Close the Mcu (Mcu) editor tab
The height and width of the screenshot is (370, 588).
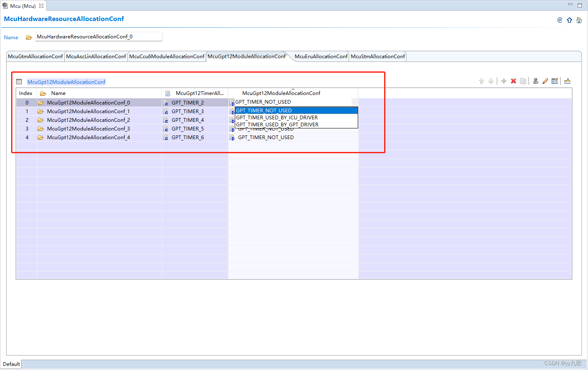pyautogui.click(x=41, y=6)
